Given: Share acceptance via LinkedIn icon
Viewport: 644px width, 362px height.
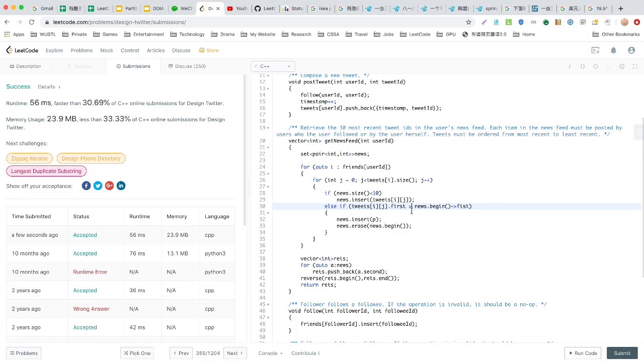Looking at the screenshot, I should 121,186.
